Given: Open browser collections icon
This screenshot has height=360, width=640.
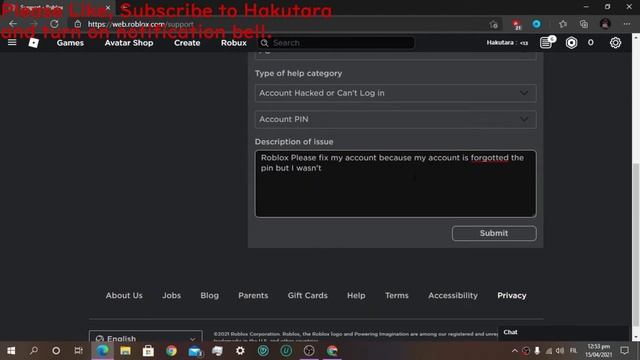Looking at the screenshot, I should [x=584, y=24].
